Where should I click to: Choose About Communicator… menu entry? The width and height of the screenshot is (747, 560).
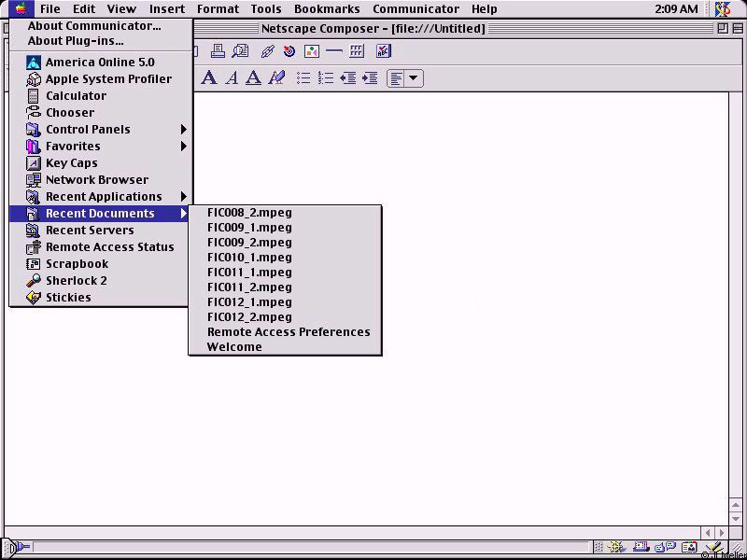[x=94, y=26]
